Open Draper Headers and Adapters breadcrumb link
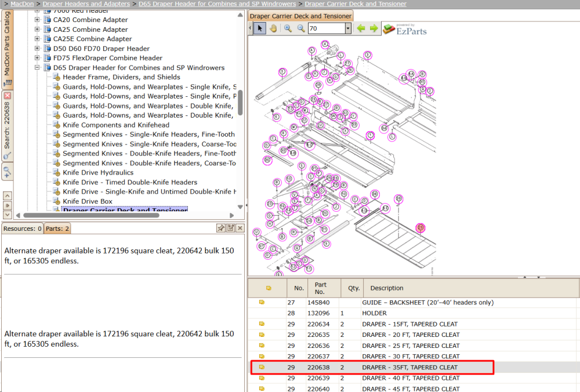The image size is (580, 392). coord(86,3)
